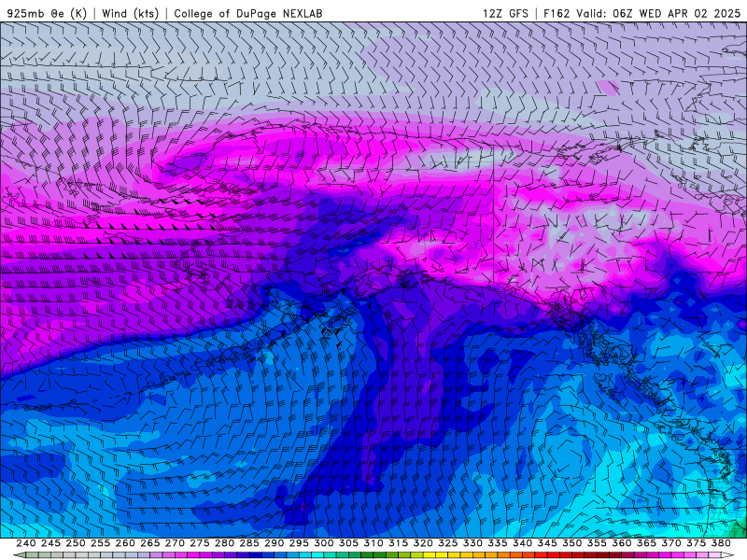Click the "F162" forecast hour text
The height and width of the screenshot is (560, 747).
pyautogui.click(x=557, y=13)
